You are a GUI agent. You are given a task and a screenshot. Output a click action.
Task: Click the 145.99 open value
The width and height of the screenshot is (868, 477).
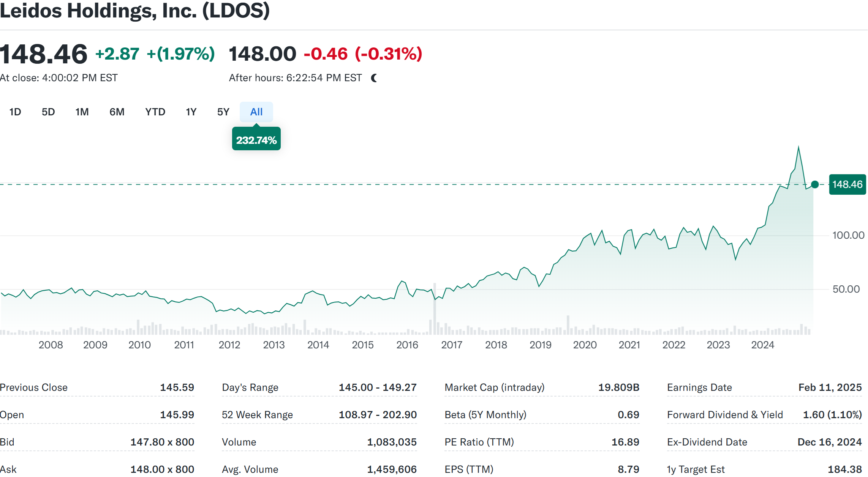tap(177, 415)
